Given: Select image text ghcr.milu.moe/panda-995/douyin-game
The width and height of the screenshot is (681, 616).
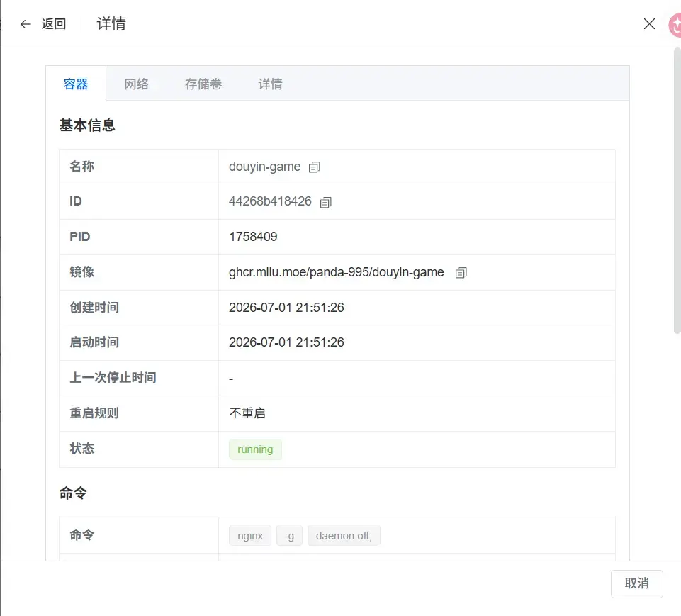Looking at the screenshot, I should pyautogui.click(x=336, y=272).
